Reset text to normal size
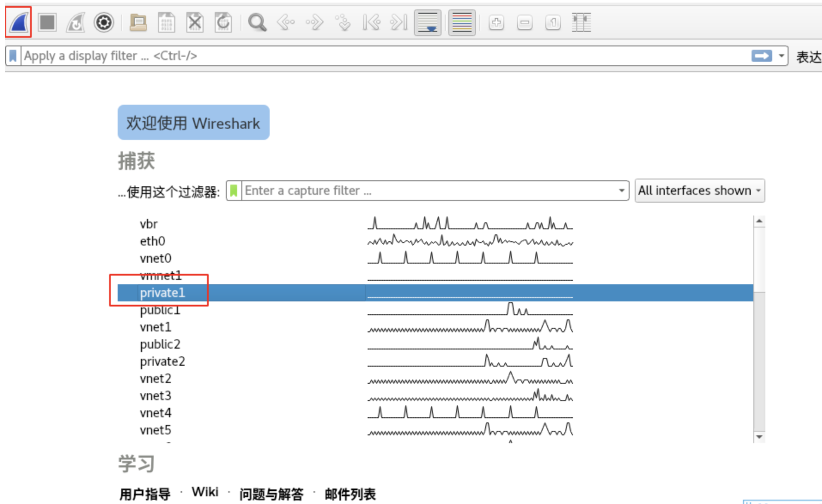This screenshot has height=504, width=822. (553, 22)
